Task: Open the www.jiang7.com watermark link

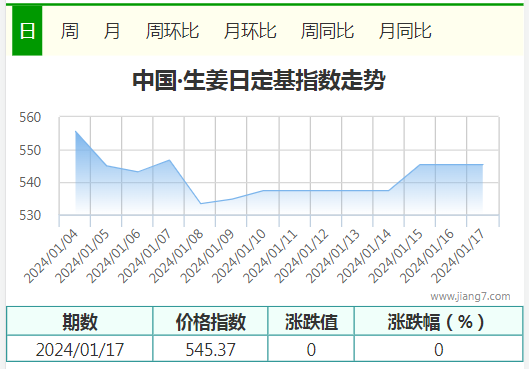Action: (x=470, y=296)
